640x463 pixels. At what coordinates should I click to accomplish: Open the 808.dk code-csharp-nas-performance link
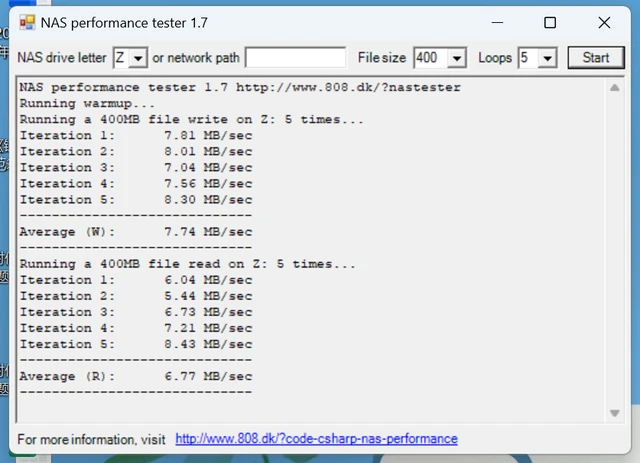(316, 439)
